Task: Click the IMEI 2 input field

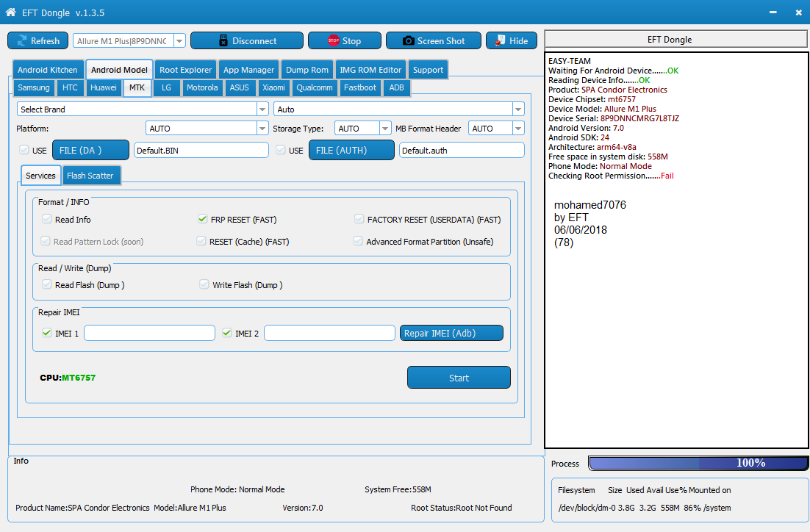Action: point(329,333)
